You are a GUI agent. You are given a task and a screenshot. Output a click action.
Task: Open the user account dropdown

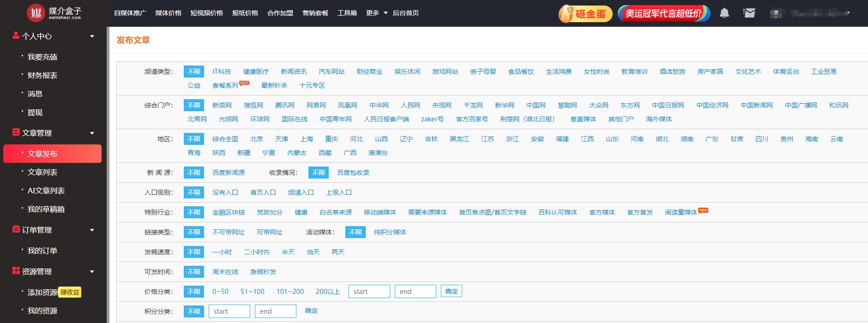pyautogui.click(x=810, y=13)
